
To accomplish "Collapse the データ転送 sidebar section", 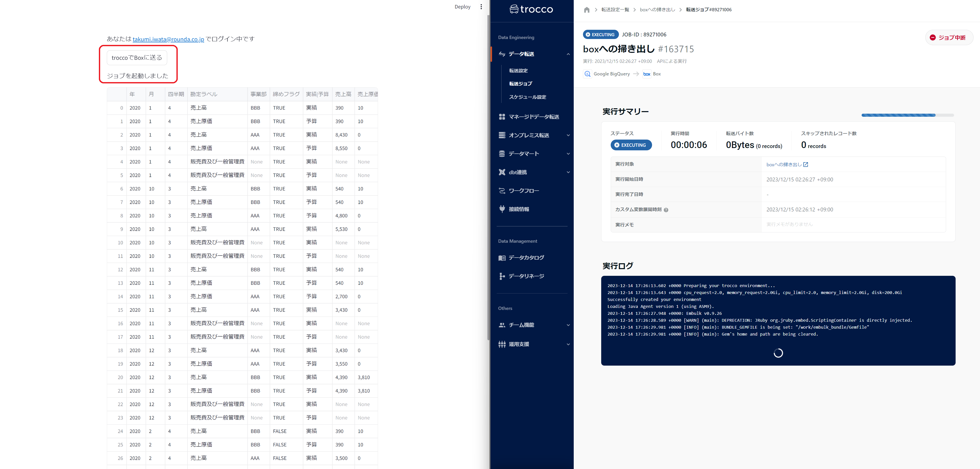I will pos(568,54).
